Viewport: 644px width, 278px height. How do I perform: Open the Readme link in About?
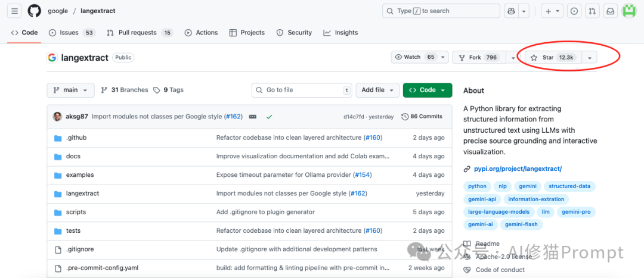coord(487,243)
